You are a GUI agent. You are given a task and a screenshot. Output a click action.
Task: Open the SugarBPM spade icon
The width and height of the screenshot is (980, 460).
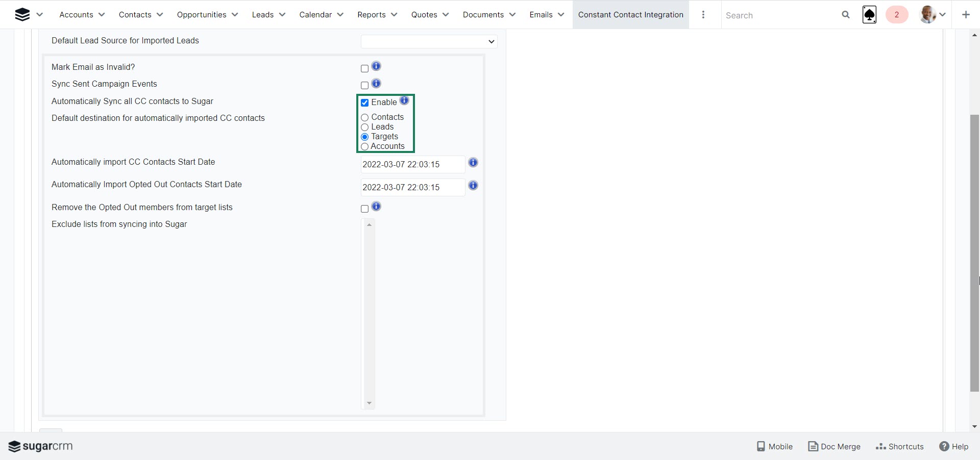click(x=869, y=15)
